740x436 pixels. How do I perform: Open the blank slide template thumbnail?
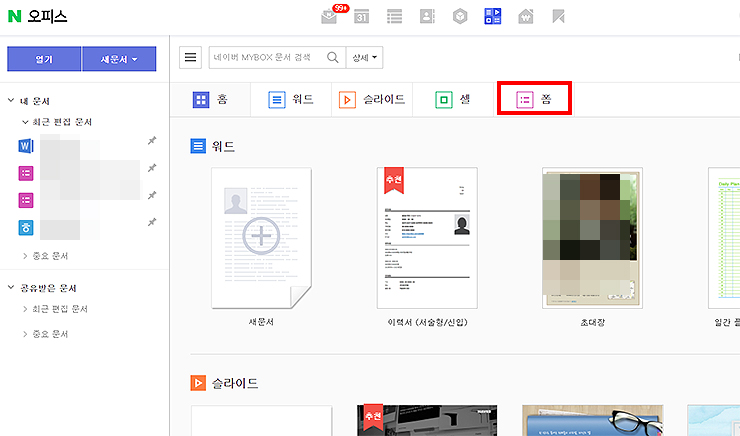pyautogui.click(x=261, y=420)
